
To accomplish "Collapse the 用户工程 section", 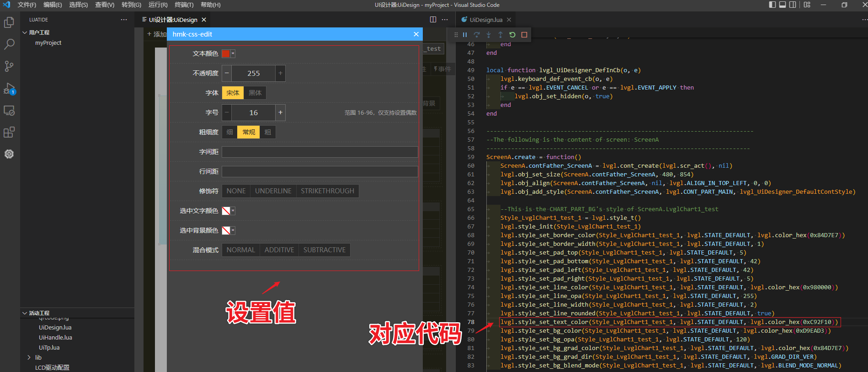I will 25,32.
